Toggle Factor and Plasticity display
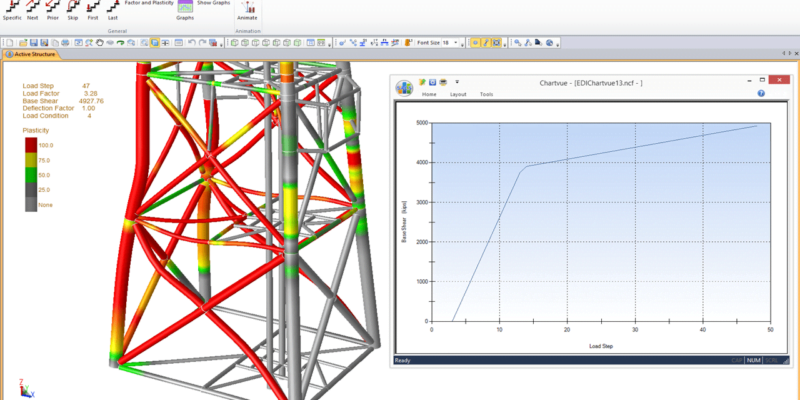 click(149, 3)
